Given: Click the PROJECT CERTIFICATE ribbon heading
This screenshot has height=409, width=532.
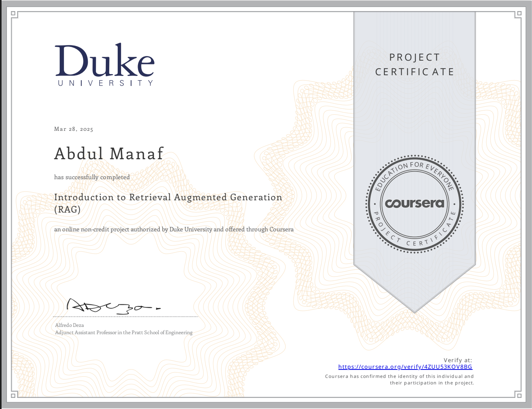Looking at the screenshot, I should [x=414, y=64].
